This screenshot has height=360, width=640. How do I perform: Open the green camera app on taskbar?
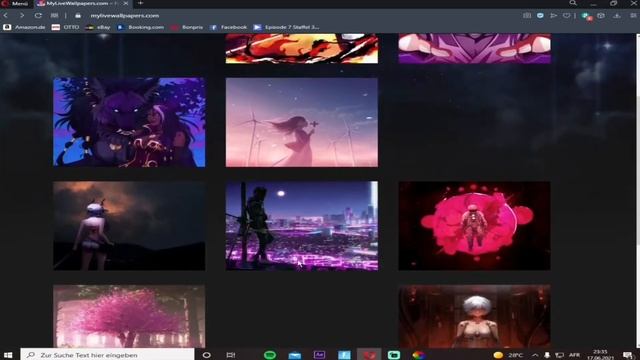point(394,355)
